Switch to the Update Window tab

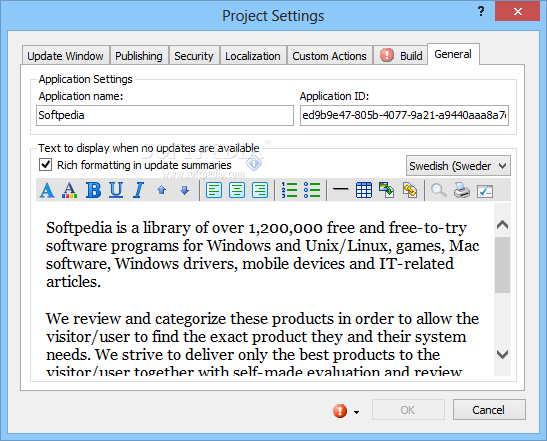[66, 56]
